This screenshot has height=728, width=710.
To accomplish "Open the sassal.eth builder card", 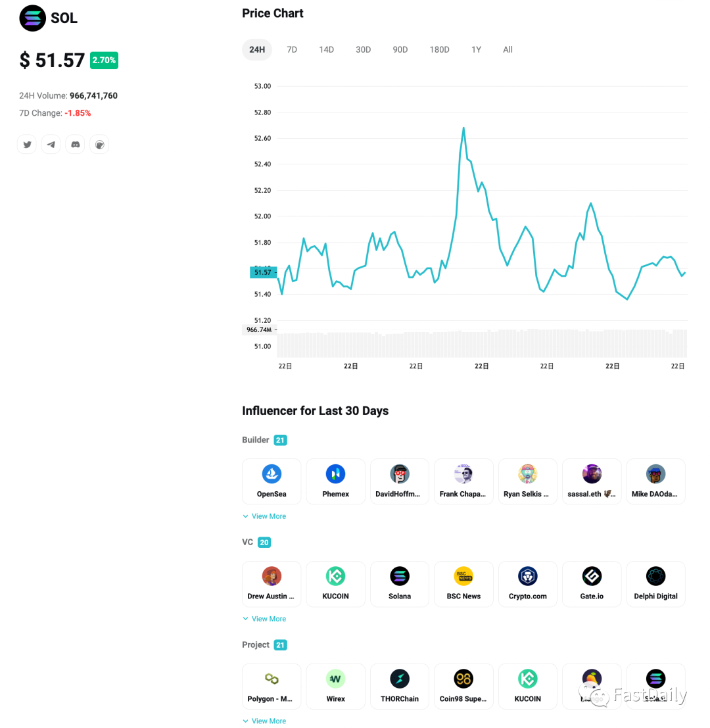I will pos(592,481).
